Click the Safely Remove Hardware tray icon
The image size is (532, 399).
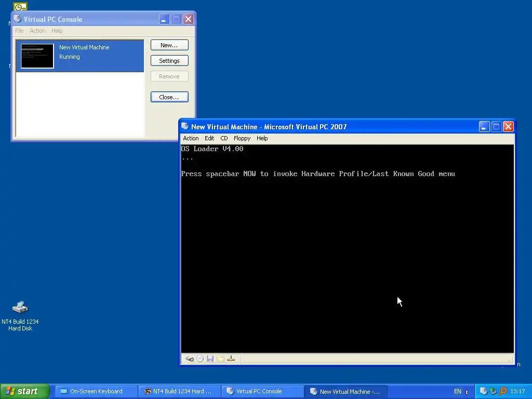click(x=493, y=391)
